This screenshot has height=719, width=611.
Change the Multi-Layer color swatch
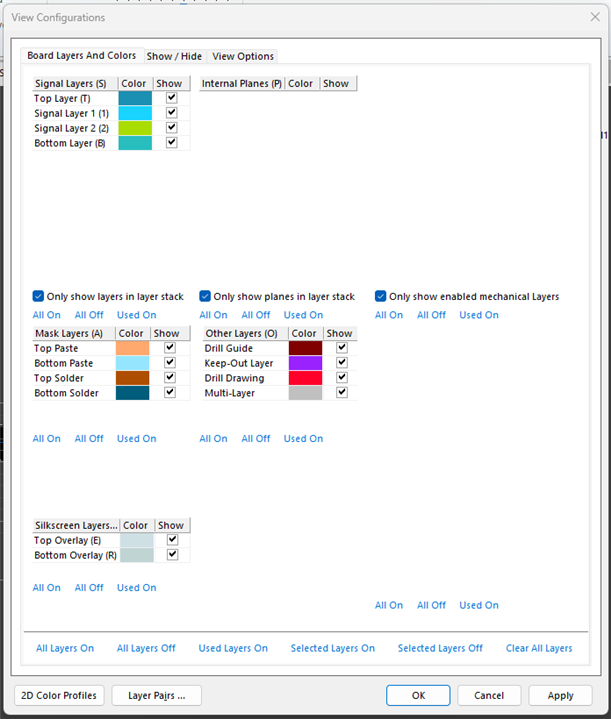tap(305, 393)
